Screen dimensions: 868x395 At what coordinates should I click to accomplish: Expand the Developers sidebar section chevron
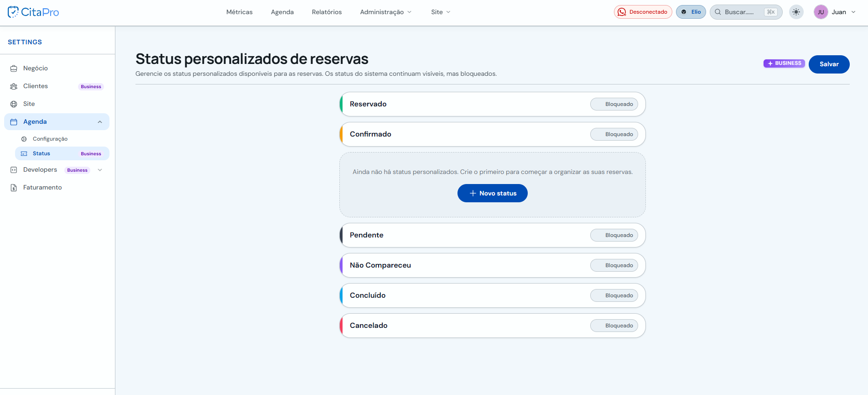100,170
